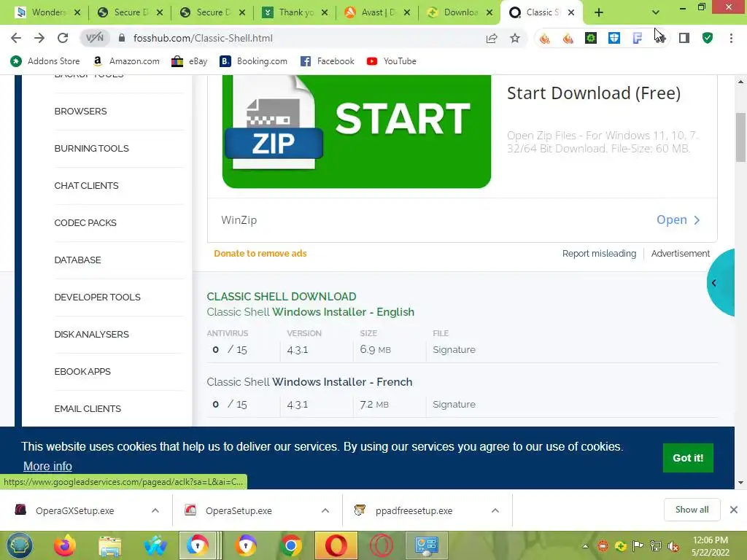Click Report misleading link
The width and height of the screenshot is (747, 560).
click(x=599, y=253)
